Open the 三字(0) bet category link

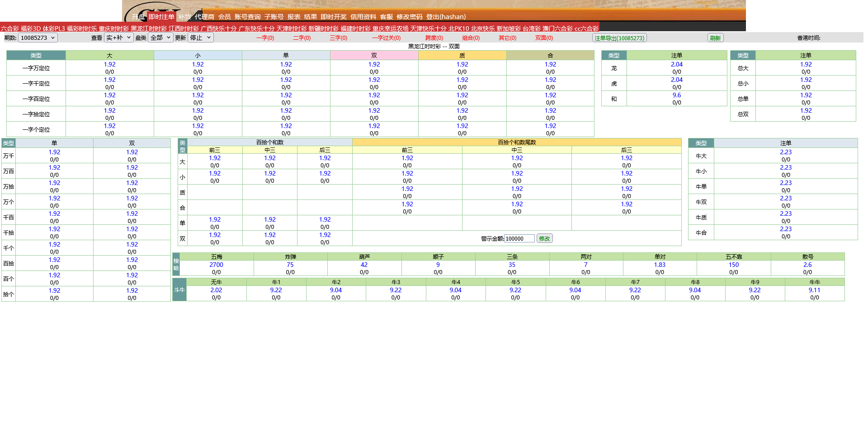click(x=339, y=38)
